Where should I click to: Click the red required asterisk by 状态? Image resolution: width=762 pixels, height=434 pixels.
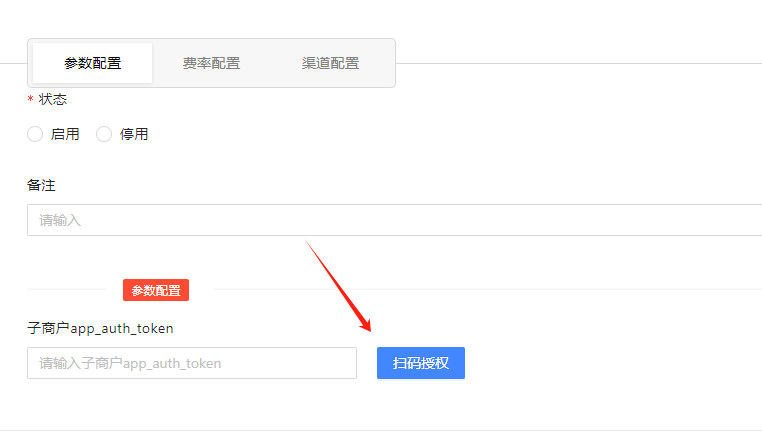point(30,100)
